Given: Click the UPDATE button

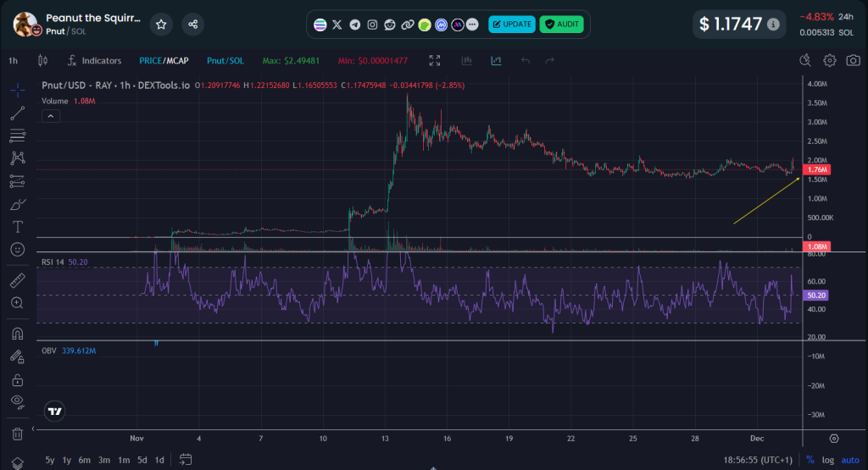Looking at the screenshot, I should point(512,25).
